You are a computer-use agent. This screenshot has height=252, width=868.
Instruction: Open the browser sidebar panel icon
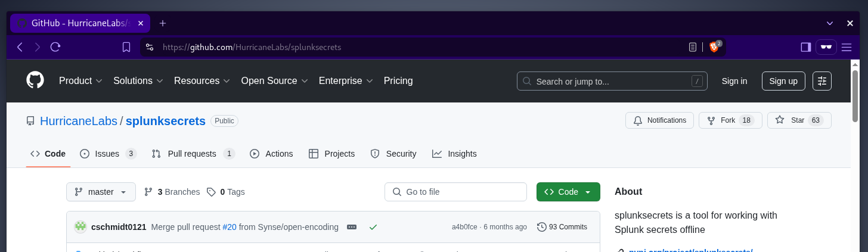click(x=805, y=47)
